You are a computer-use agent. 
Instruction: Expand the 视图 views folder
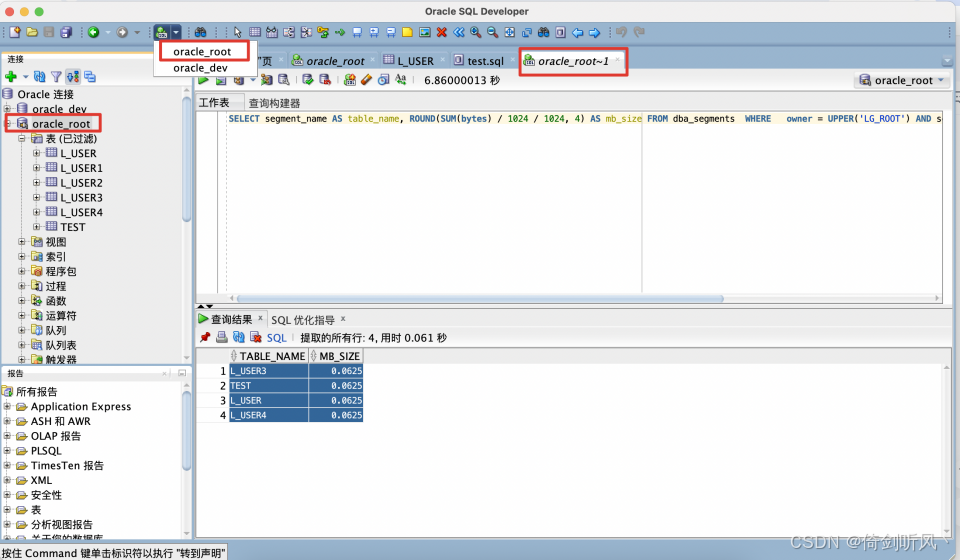pyautogui.click(x=21, y=242)
